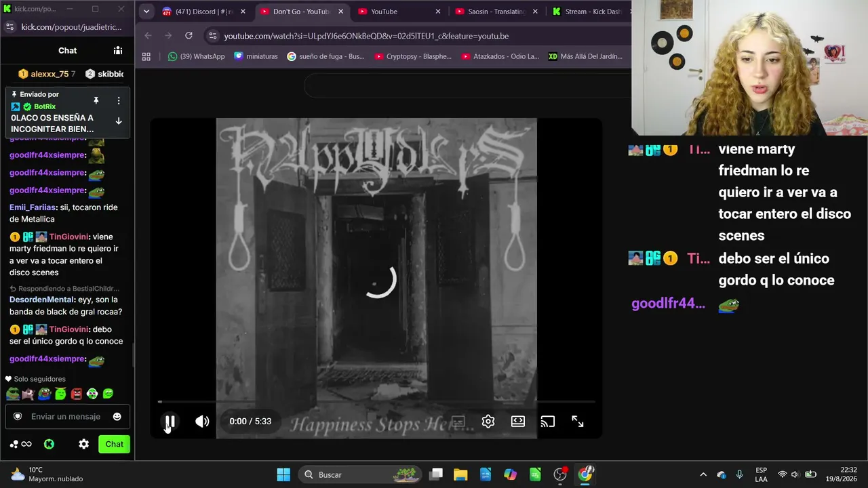
Task: Open YouTube player settings gear
Action: coord(488,422)
